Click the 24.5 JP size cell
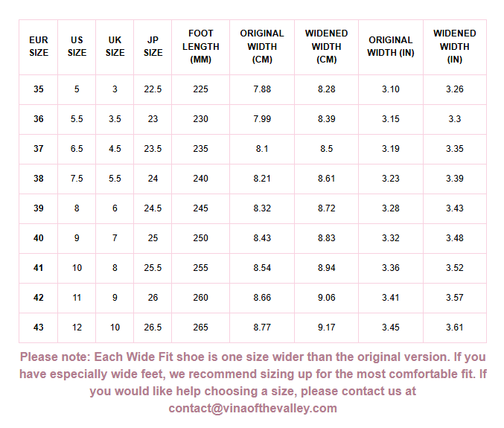Screen dimensions: 504x428 point(153,208)
